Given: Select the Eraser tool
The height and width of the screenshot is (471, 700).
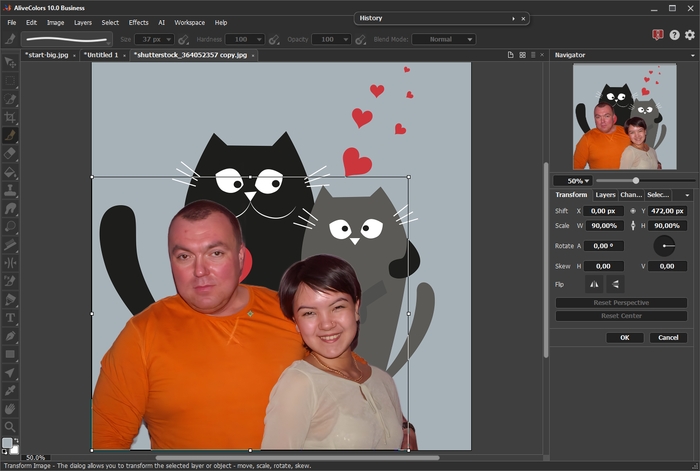Looking at the screenshot, I should 10,154.
